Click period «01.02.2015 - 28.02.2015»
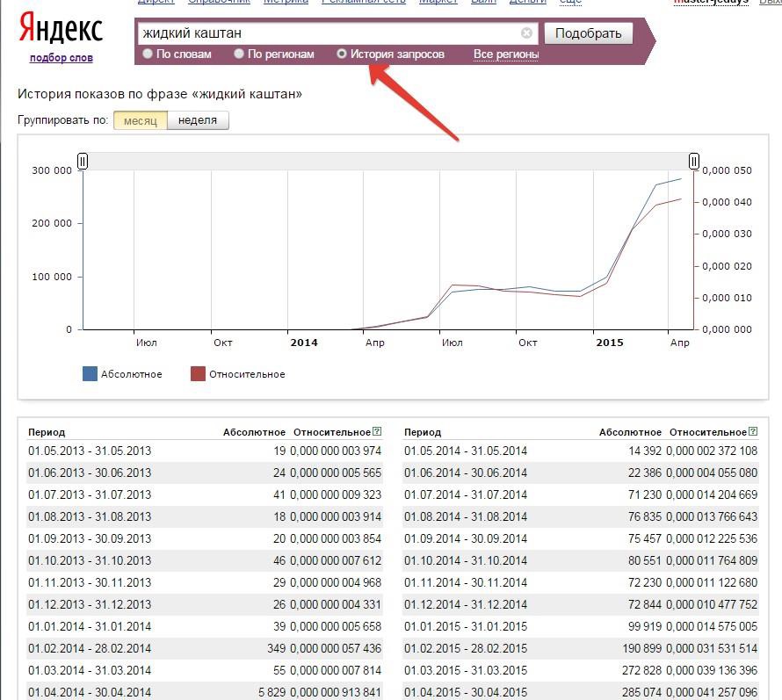 coord(466,648)
